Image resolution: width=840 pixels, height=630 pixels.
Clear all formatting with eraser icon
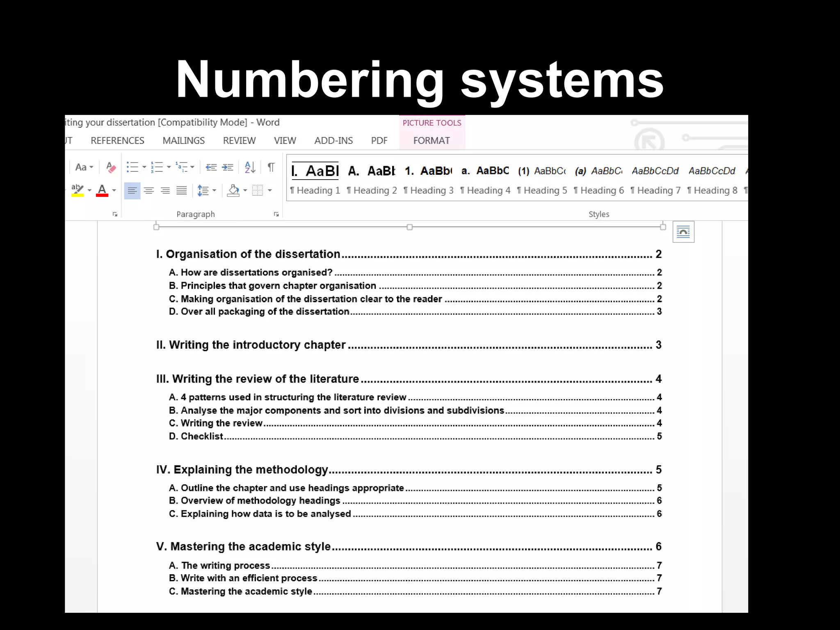tap(111, 167)
